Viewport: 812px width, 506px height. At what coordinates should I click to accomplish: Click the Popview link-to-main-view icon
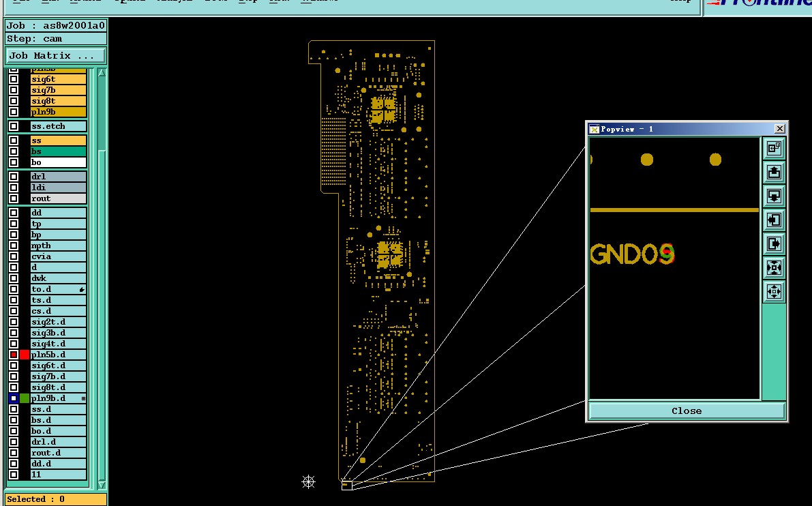[774, 149]
